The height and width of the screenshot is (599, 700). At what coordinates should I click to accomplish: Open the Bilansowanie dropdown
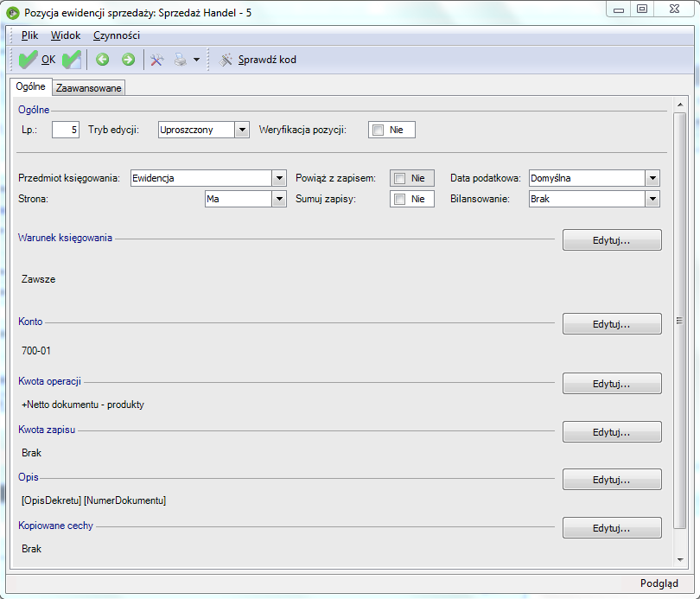[x=652, y=199]
